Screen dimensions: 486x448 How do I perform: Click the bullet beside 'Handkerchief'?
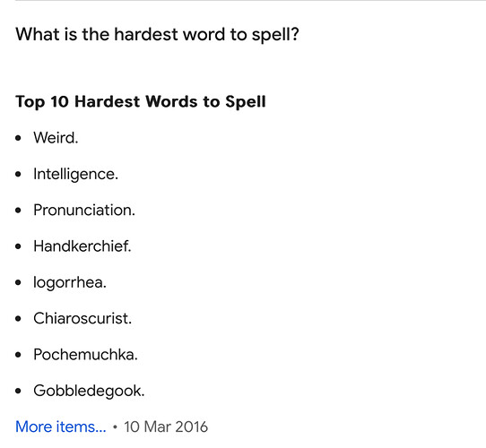click(x=18, y=246)
